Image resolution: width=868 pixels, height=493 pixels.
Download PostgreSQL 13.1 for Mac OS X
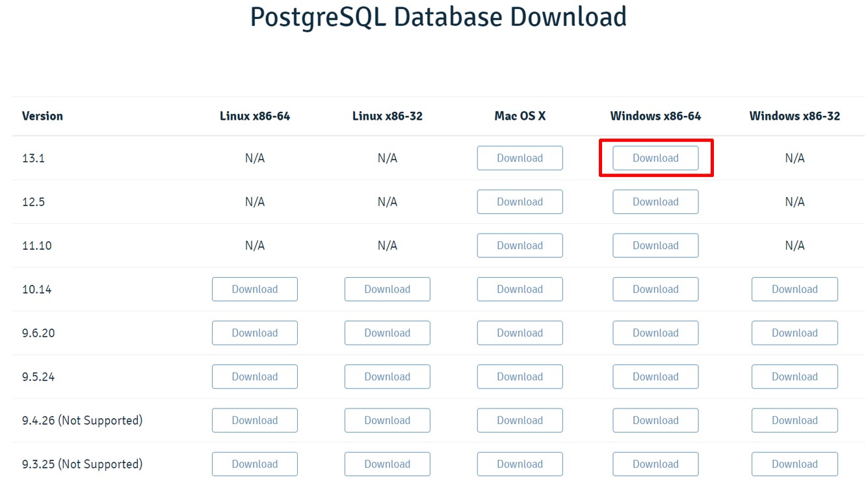(x=519, y=158)
